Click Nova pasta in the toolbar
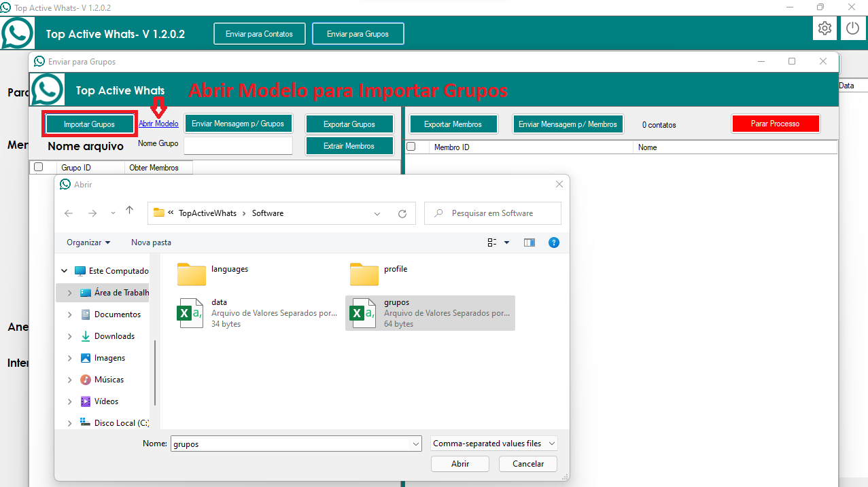The image size is (868, 487). 151,242
